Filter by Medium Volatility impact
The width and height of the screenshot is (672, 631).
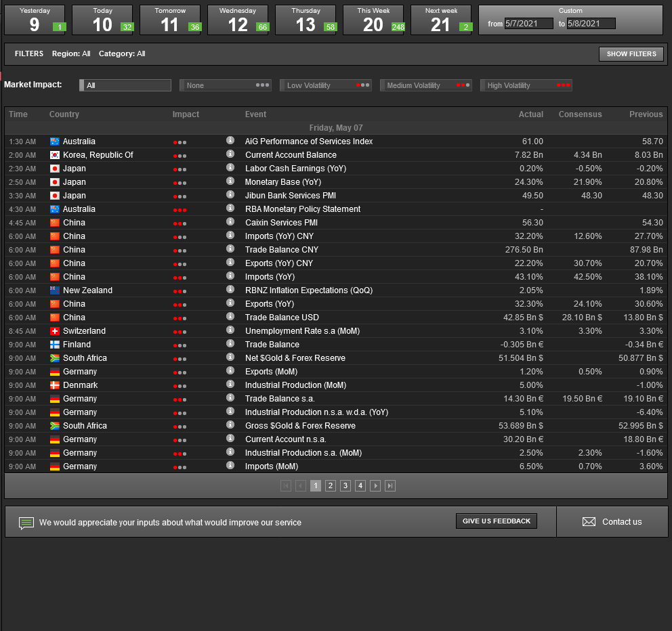click(x=426, y=85)
